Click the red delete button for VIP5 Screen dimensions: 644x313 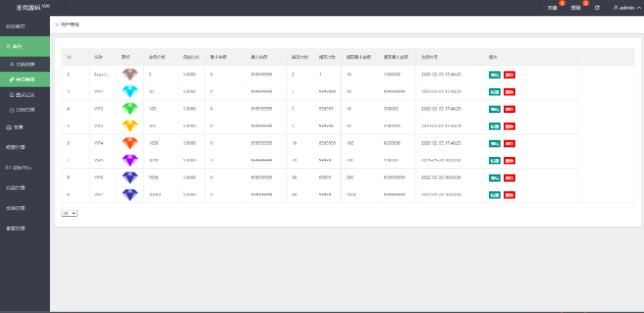point(510,161)
